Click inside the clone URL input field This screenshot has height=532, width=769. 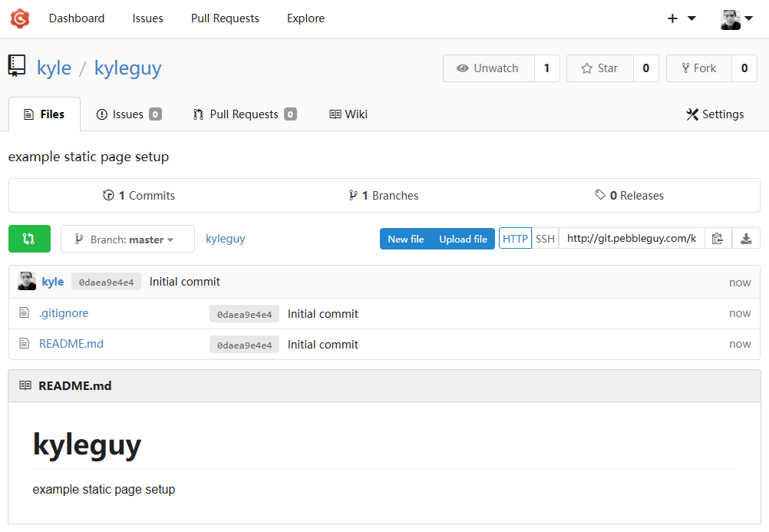click(x=629, y=238)
